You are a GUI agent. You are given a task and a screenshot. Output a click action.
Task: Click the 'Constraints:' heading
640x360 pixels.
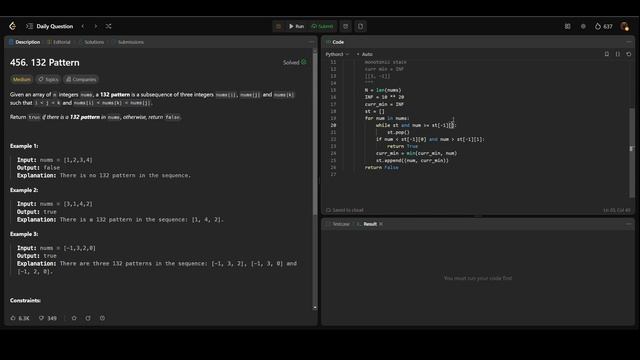[25, 300]
